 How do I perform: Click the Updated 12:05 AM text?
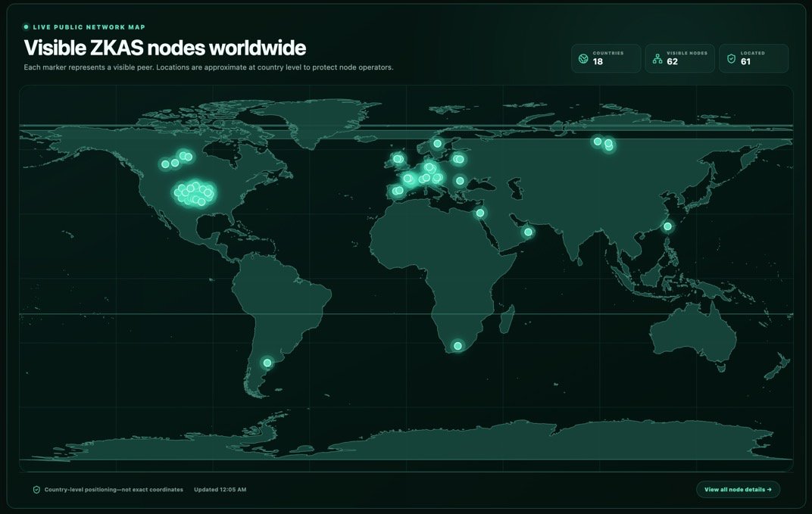(x=220, y=490)
